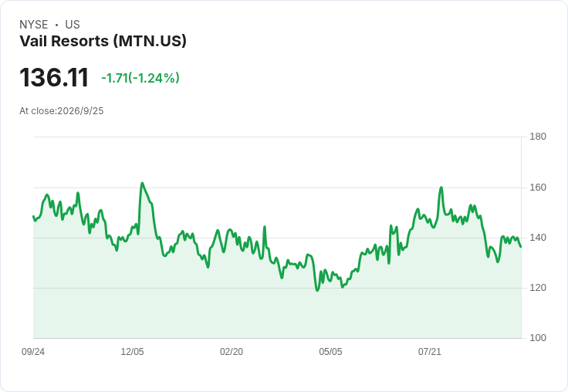This screenshot has width=568, height=392.
Task: Click the US market label
Action: [73, 25]
